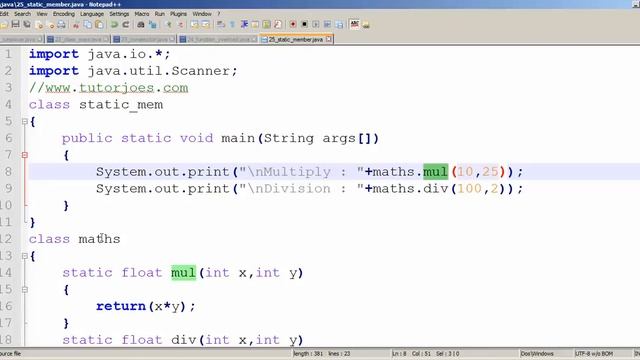Viewport: 640px width, 360px height.
Task: Click 'div' call in line 9
Action: [436, 189]
